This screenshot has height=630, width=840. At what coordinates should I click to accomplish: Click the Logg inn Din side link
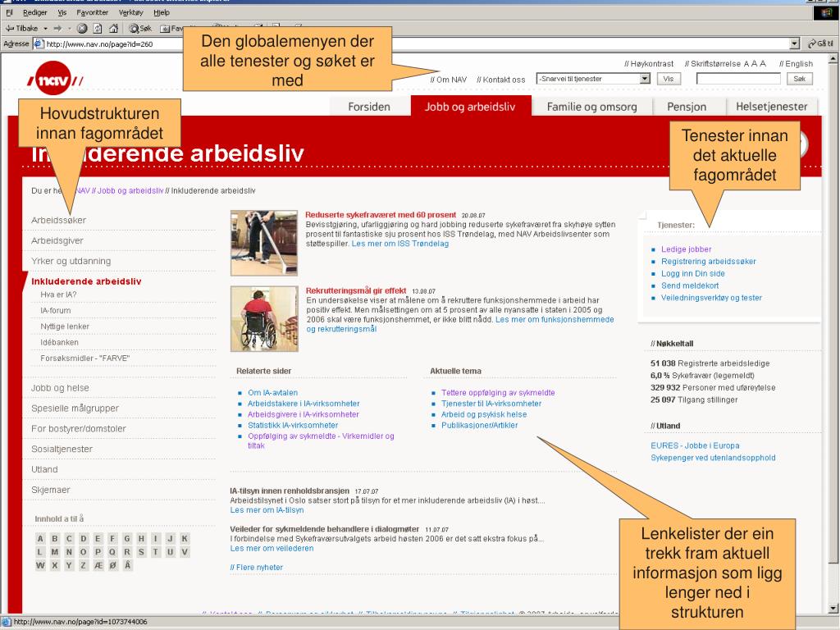(692, 274)
